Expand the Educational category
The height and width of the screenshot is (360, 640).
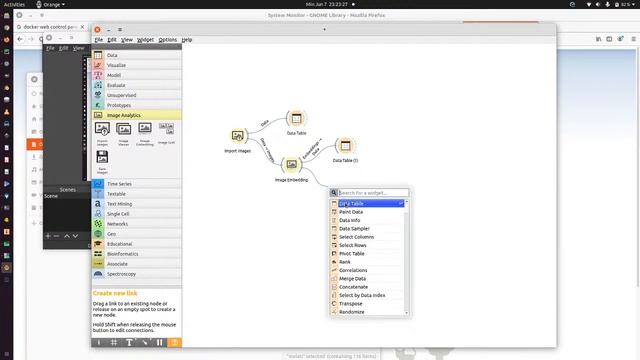137,244
